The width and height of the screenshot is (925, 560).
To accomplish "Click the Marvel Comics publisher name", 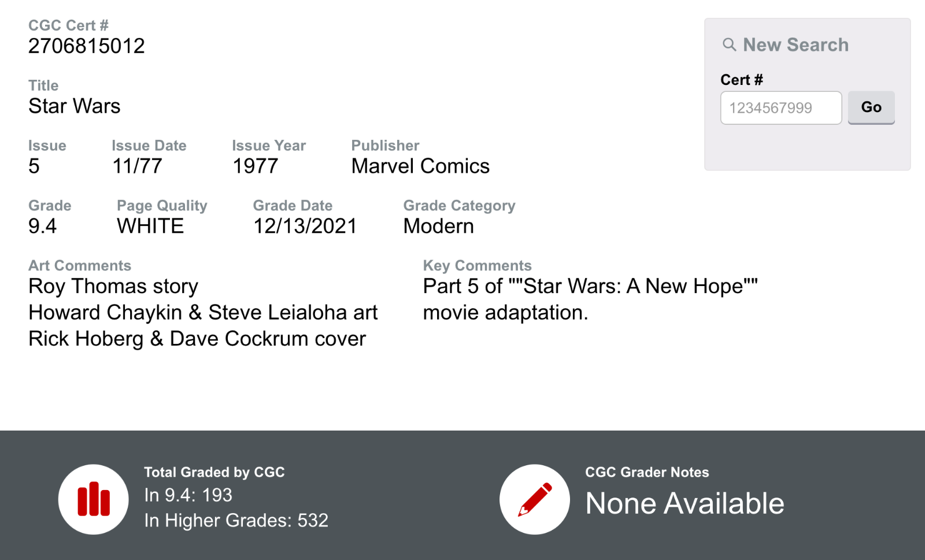I will pos(420,166).
